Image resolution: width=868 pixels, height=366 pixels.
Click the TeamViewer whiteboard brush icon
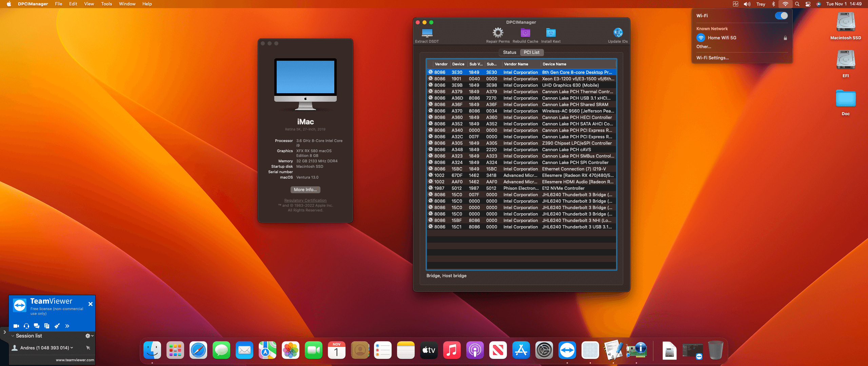(x=57, y=326)
